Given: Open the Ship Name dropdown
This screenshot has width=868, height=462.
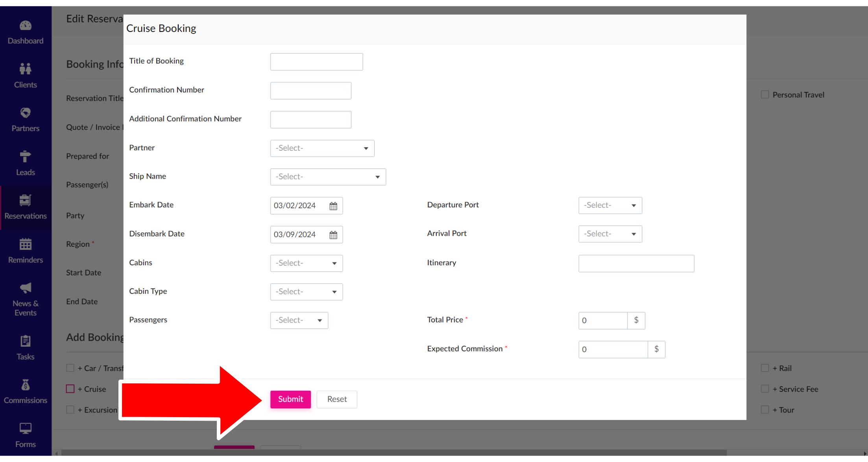Looking at the screenshot, I should (328, 177).
